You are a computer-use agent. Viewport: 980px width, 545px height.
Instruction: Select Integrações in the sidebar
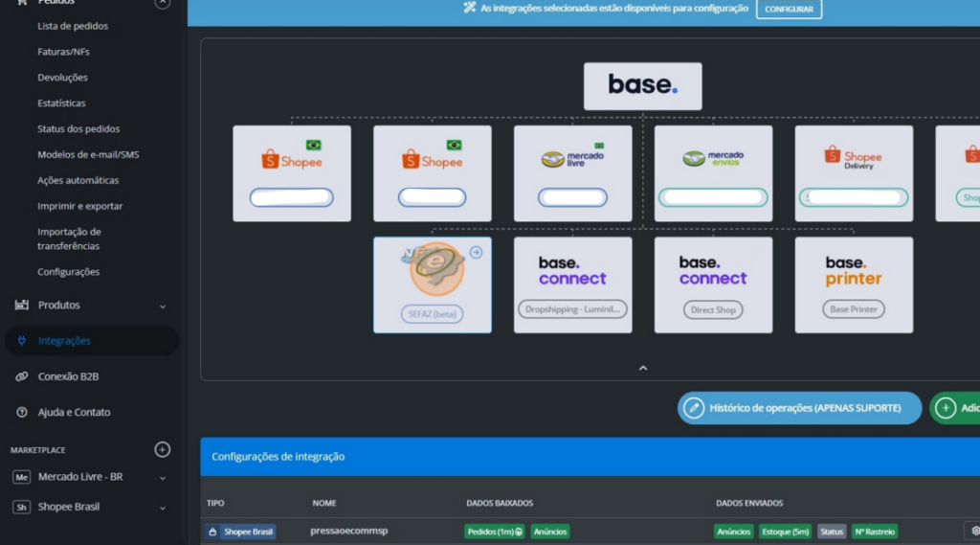92,340
